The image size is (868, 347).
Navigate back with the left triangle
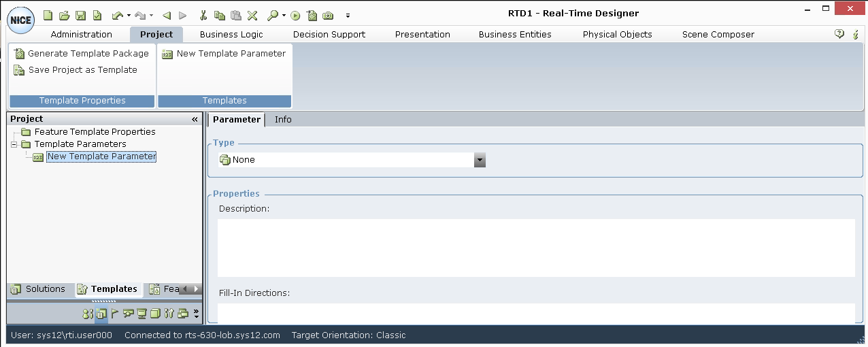167,15
